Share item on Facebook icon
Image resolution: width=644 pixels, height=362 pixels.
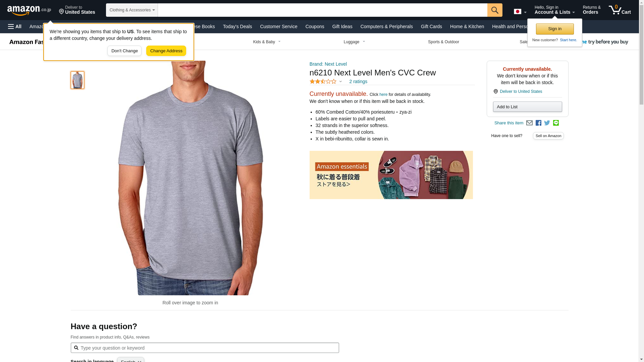[x=538, y=123]
